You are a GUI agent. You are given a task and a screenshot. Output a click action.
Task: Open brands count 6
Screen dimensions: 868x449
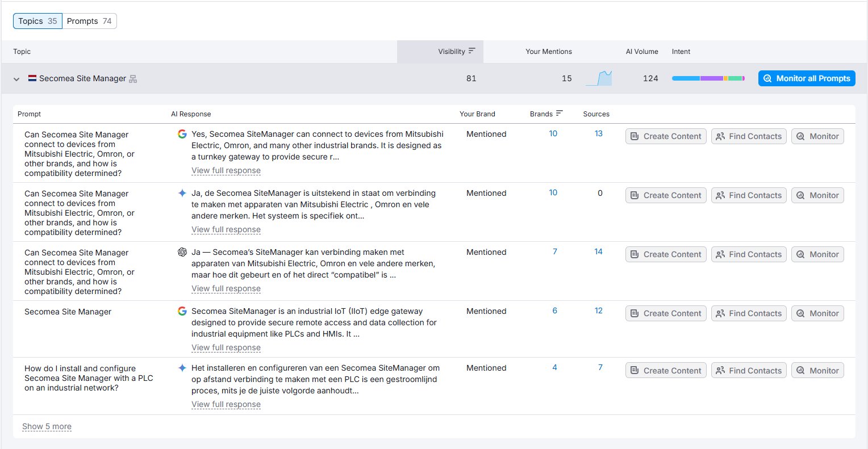click(x=555, y=310)
